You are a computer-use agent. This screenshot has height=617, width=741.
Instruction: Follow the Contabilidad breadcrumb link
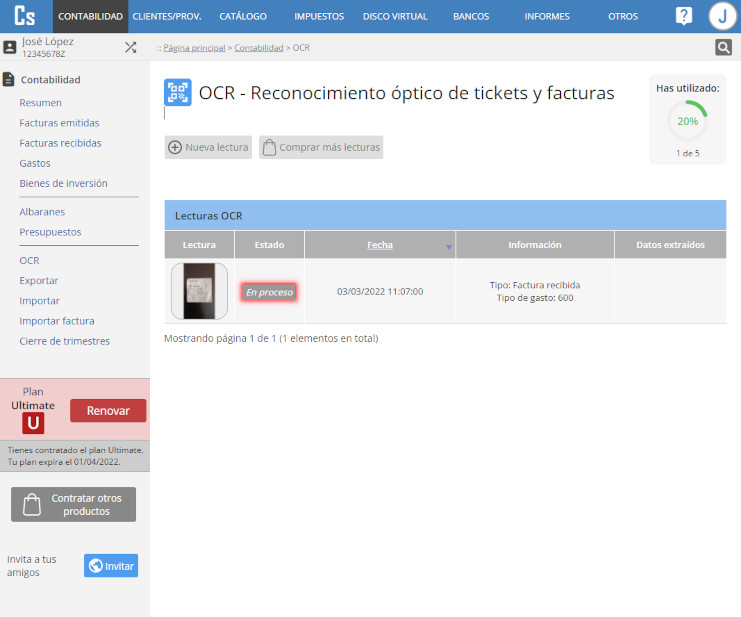(258, 48)
